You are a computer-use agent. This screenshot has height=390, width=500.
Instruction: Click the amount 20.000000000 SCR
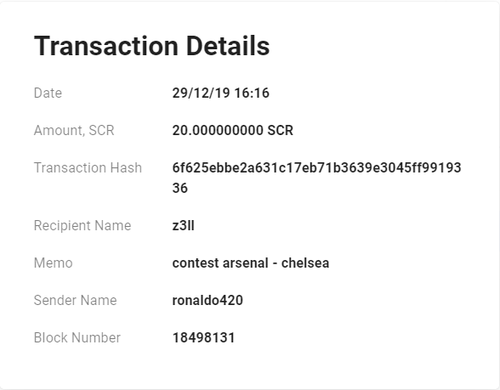(x=233, y=130)
